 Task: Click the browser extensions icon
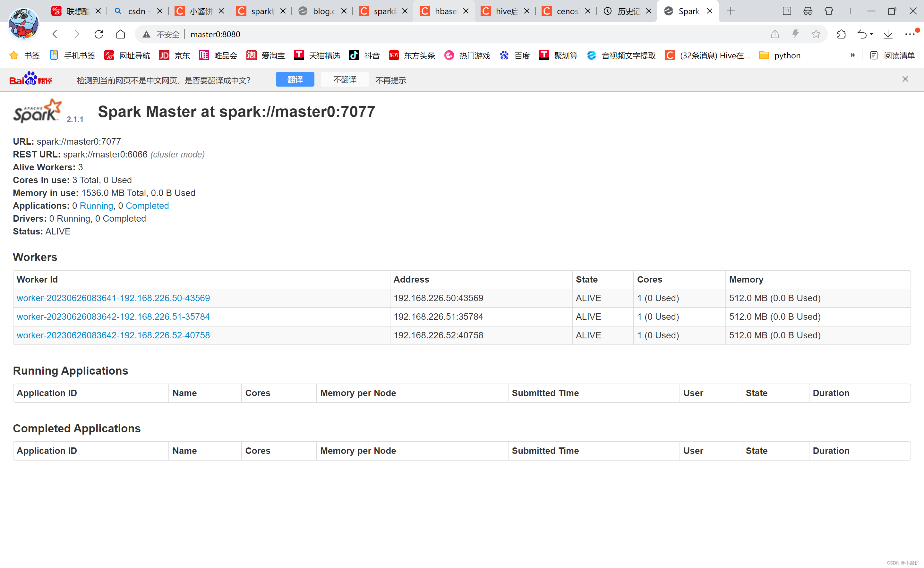841,34
